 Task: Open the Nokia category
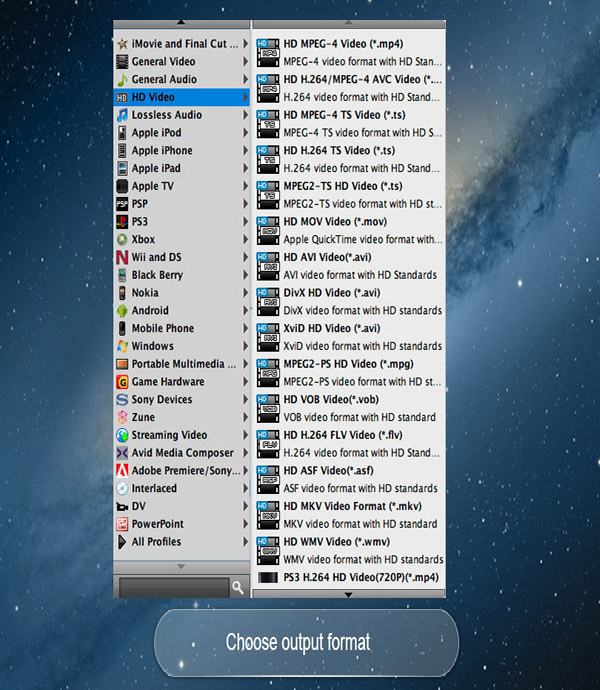(181, 293)
